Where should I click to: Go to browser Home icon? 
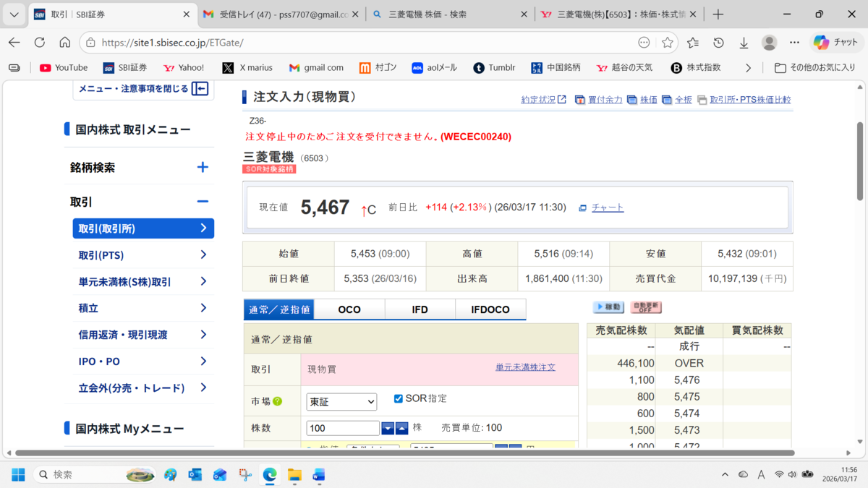(65, 43)
